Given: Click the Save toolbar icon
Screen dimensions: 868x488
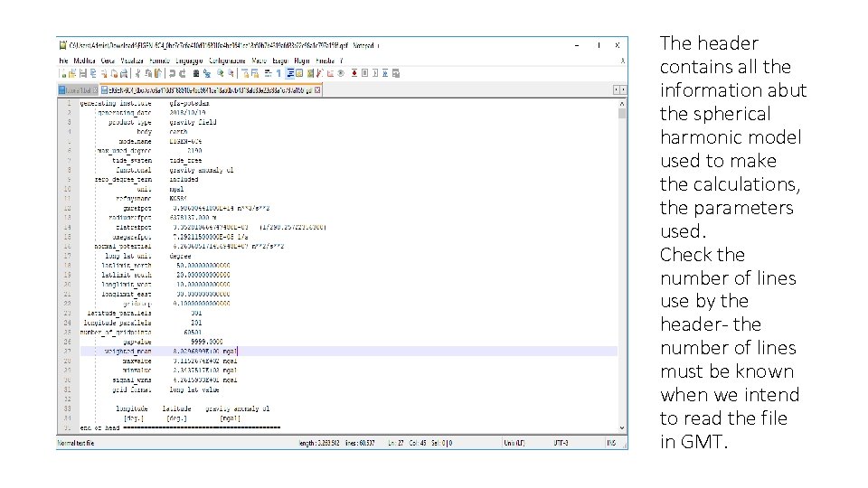Looking at the screenshot, I should (82, 73).
